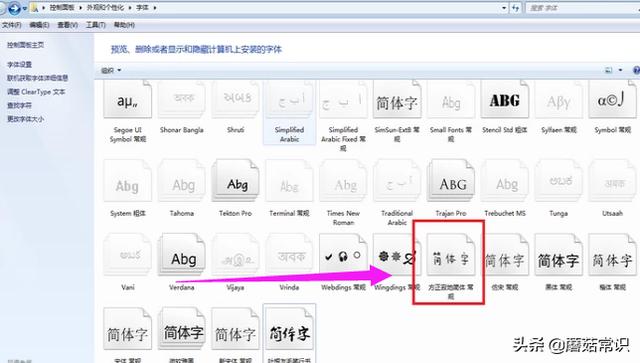Click 控制面板 in the address breadcrumb

(x=62, y=8)
